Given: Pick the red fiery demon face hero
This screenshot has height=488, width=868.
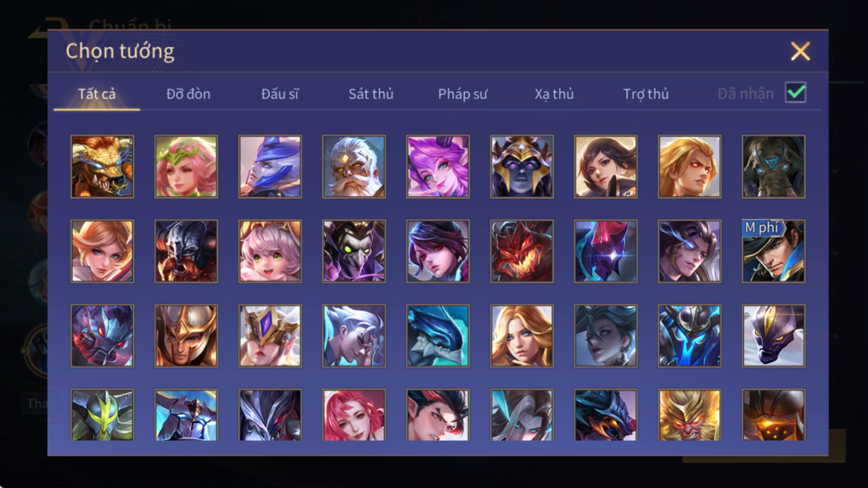Looking at the screenshot, I should pos(522,251).
